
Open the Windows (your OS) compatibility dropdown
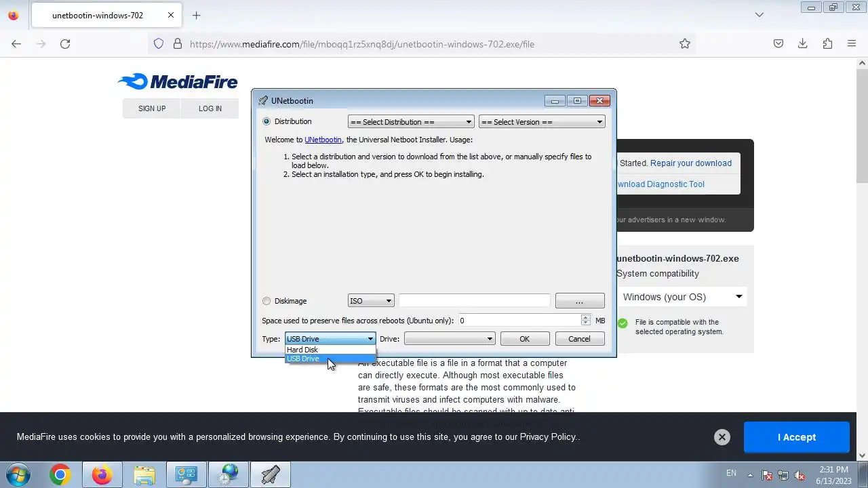click(x=683, y=297)
